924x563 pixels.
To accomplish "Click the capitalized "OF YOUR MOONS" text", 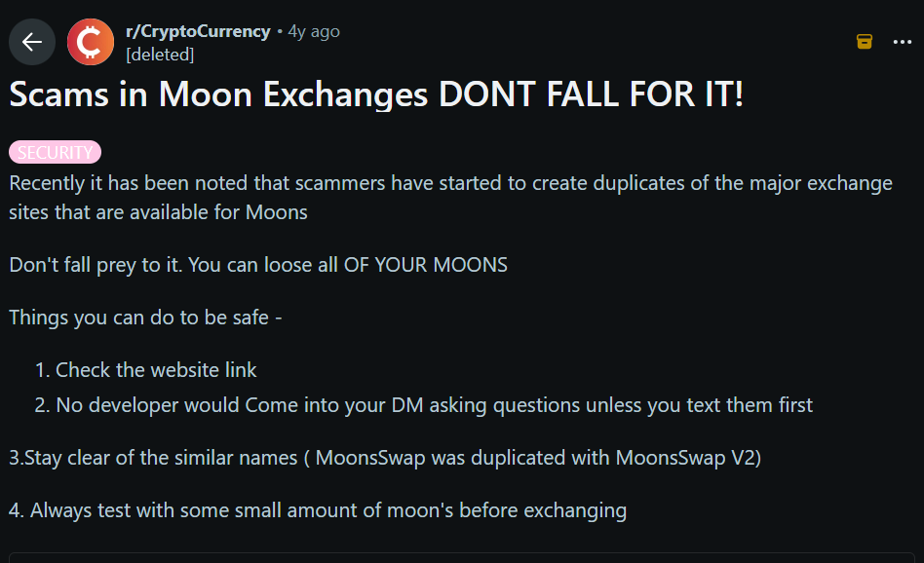I will (425, 265).
